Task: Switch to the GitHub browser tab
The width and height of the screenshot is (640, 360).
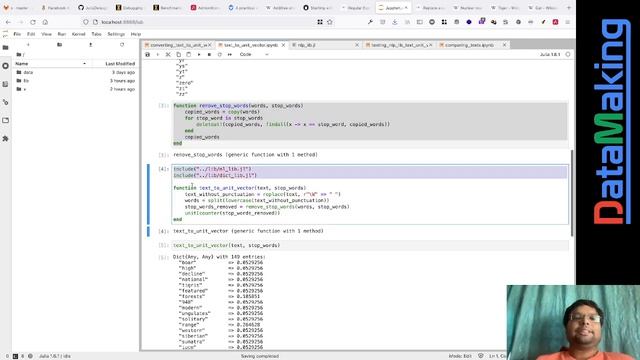Action: [x=93, y=8]
